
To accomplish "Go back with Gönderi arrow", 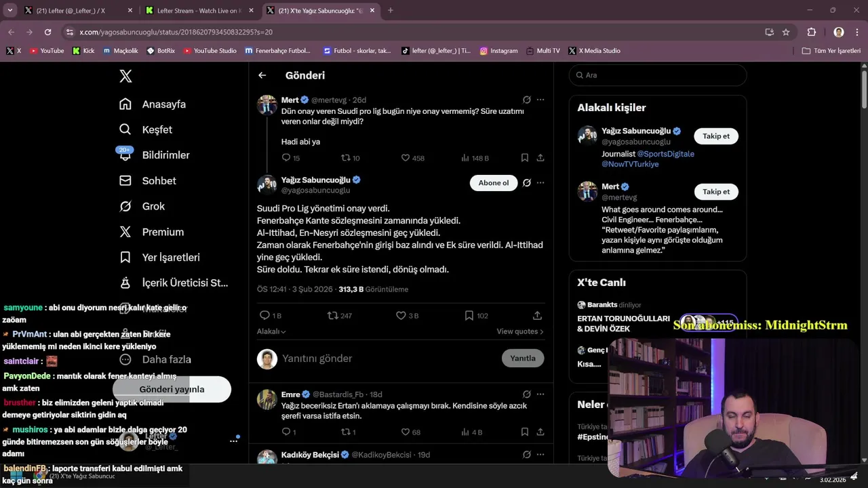I will [x=262, y=75].
